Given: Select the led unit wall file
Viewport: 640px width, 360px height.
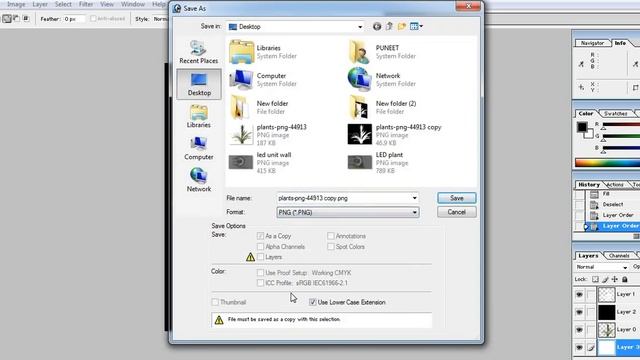Looking at the screenshot, I should (260, 162).
